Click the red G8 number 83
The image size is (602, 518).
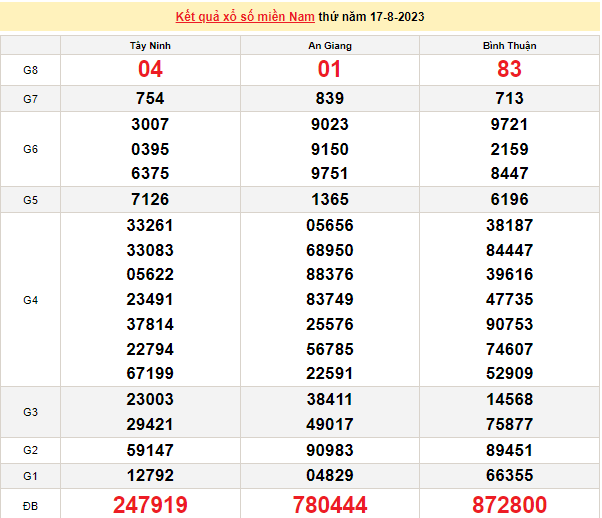[x=509, y=70]
